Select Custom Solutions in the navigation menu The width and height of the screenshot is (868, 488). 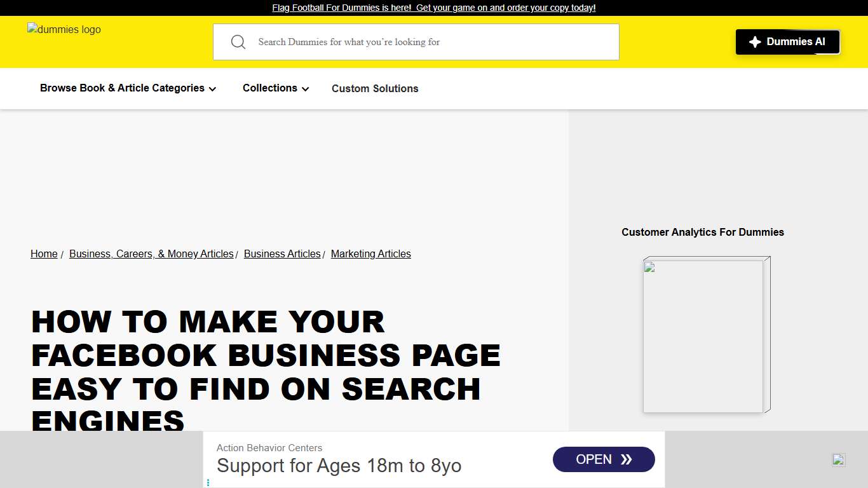[x=375, y=88]
